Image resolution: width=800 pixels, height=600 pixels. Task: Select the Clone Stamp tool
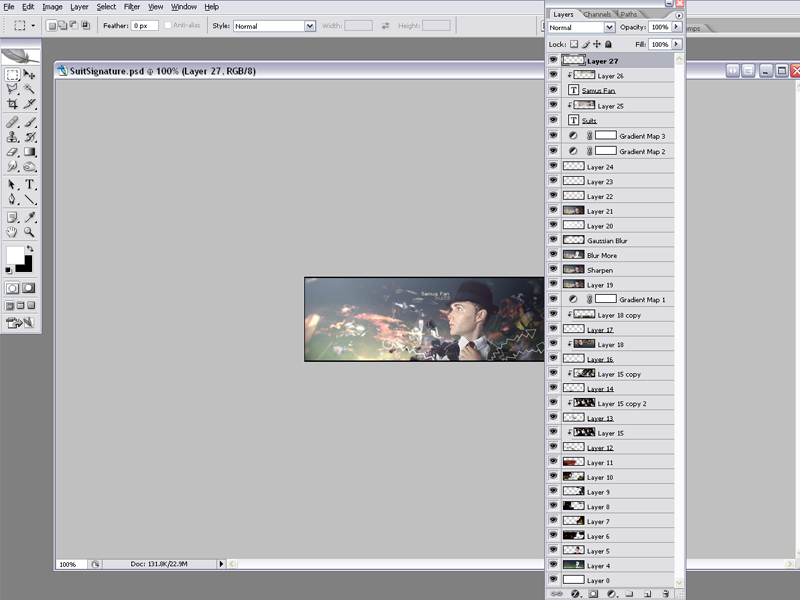click(12, 137)
